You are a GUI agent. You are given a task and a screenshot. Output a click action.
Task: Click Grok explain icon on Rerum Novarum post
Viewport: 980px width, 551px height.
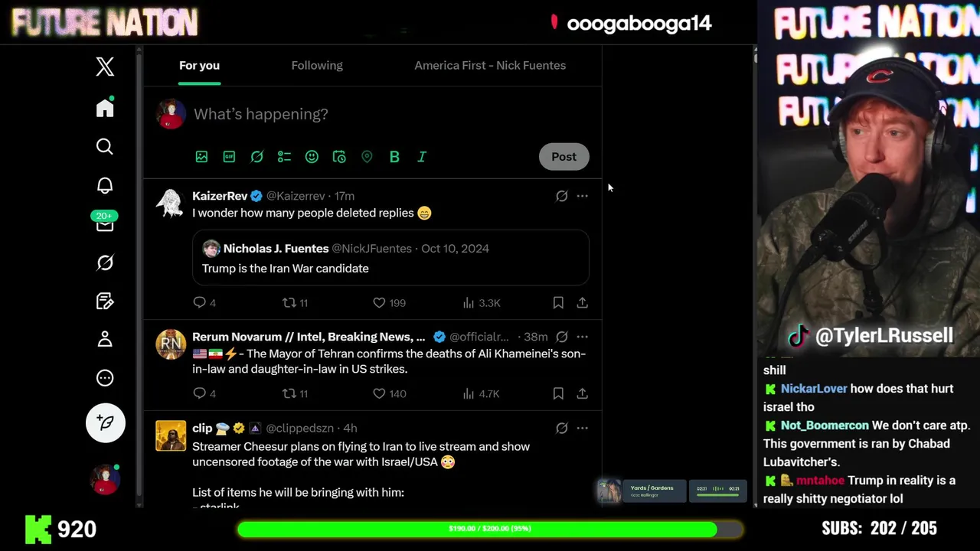coord(562,337)
